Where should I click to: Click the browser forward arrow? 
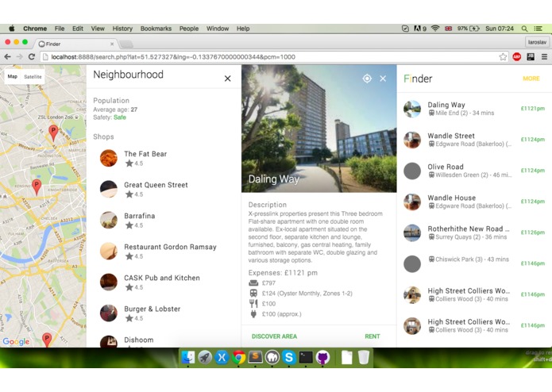pyautogui.click(x=19, y=56)
